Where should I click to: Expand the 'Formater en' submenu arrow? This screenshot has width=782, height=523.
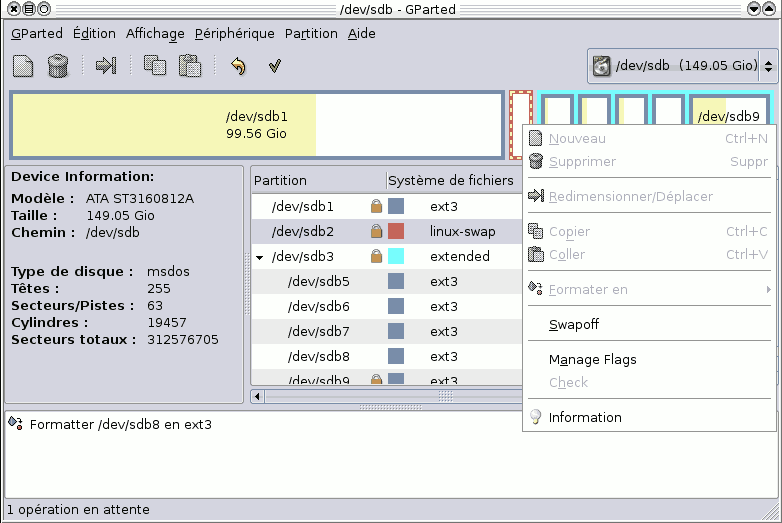coord(767,290)
